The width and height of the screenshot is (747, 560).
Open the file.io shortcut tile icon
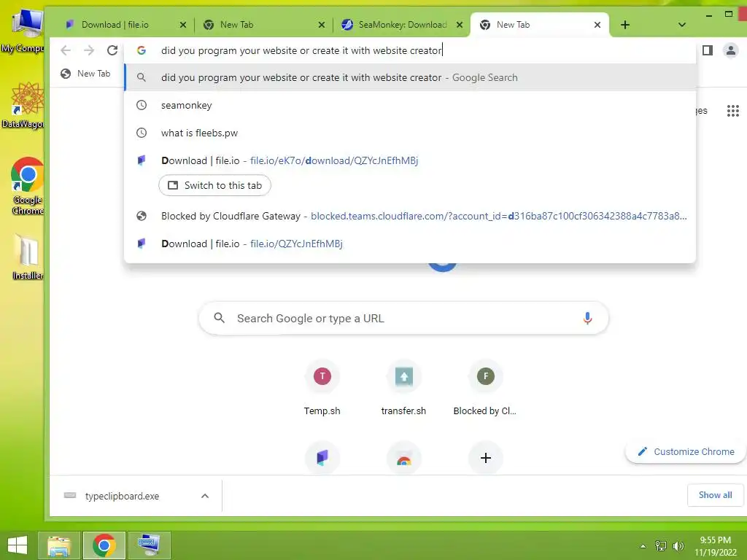coord(322,458)
